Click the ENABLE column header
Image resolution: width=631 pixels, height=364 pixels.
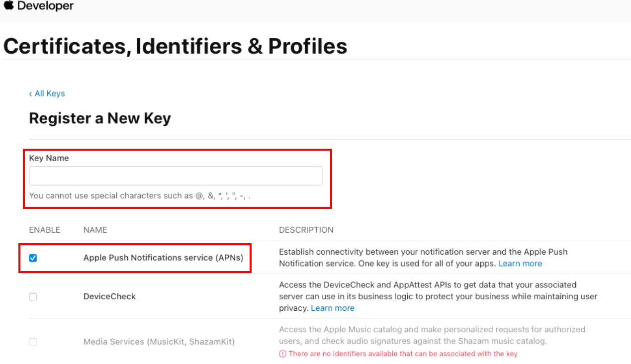coord(45,230)
